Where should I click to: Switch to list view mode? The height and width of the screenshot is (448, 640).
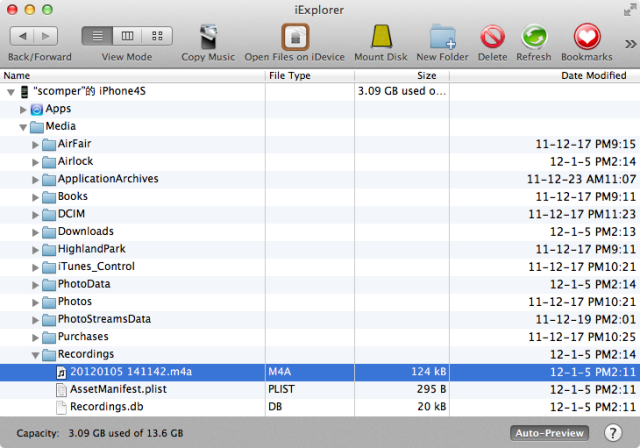[x=97, y=36]
